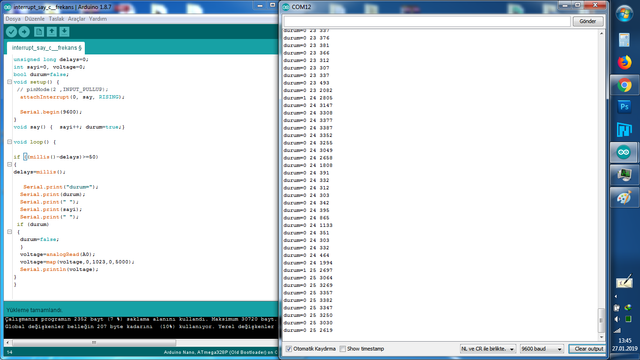Open the Dosya menu
Viewport: 640px width, 360px height.
(13, 19)
